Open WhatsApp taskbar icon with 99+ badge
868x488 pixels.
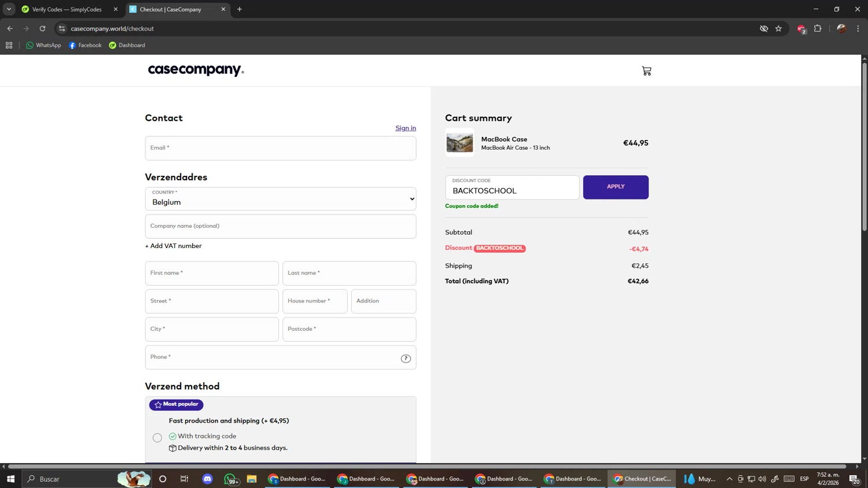(230, 479)
